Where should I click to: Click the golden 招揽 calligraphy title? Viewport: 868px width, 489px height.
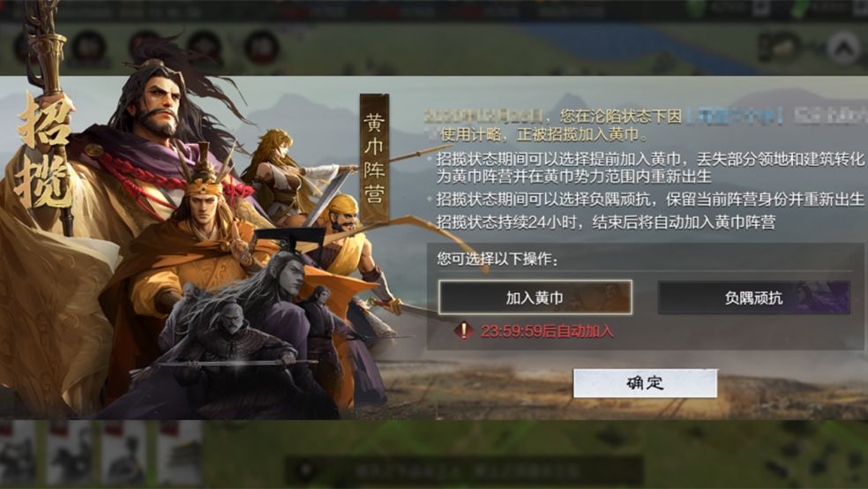(44, 153)
